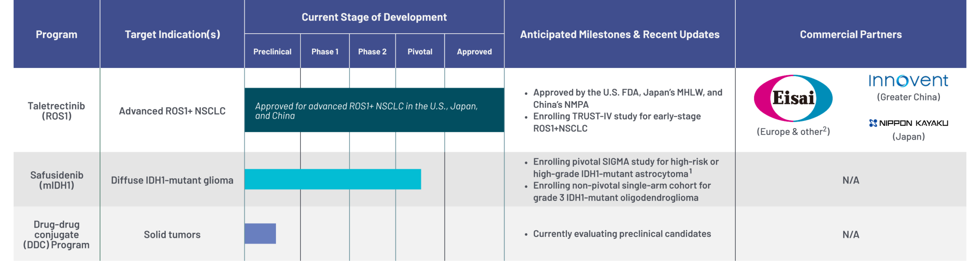
Task: Click the Target Indication(s) header
Action: click(x=172, y=34)
